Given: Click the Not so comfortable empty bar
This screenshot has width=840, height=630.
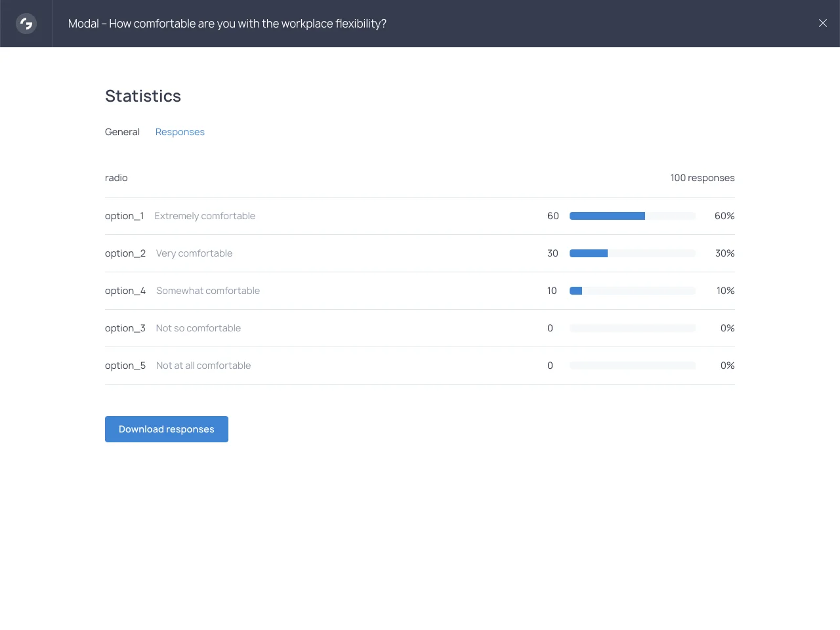Looking at the screenshot, I should pos(633,328).
